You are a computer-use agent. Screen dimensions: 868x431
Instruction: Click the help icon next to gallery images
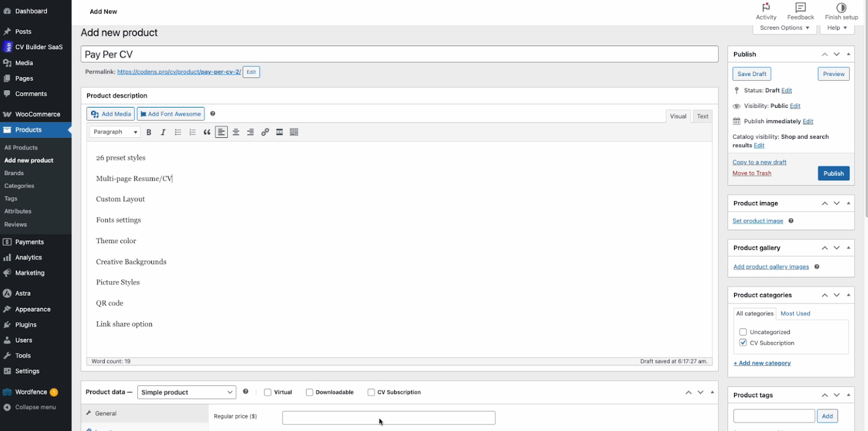817,267
